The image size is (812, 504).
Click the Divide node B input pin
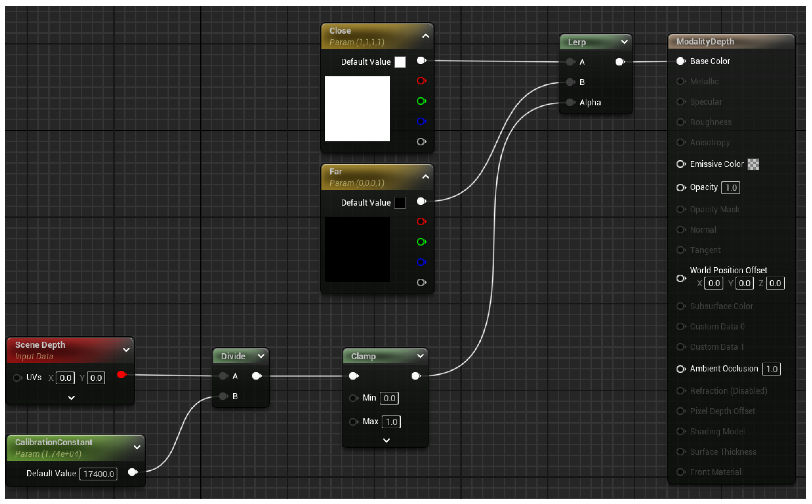pos(223,396)
